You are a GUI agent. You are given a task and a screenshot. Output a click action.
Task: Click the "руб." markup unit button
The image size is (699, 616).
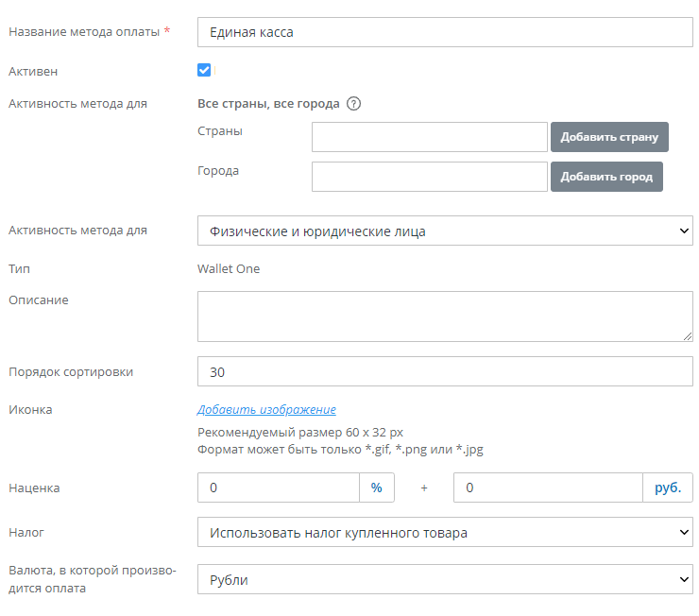(667, 488)
